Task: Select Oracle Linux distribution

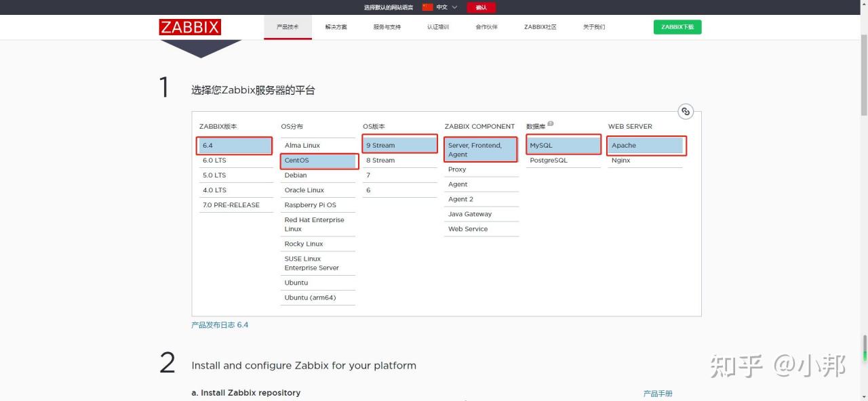Action: click(x=318, y=190)
